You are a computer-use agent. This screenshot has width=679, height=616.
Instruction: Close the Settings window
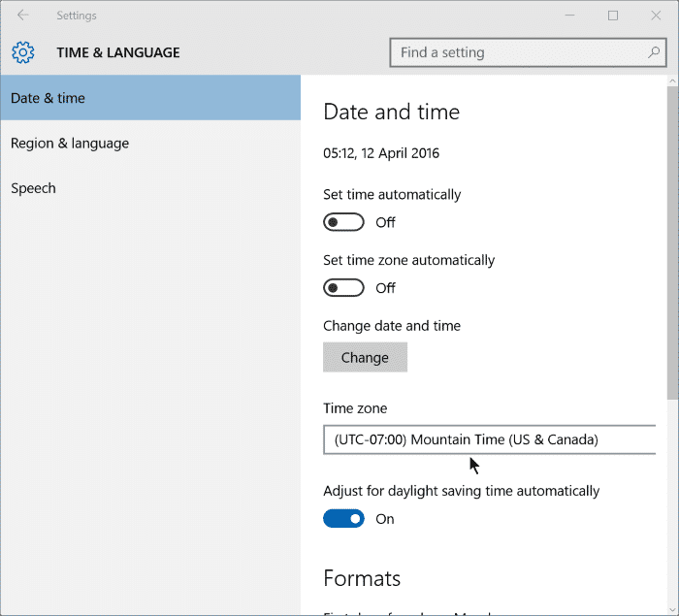pyautogui.click(x=656, y=16)
